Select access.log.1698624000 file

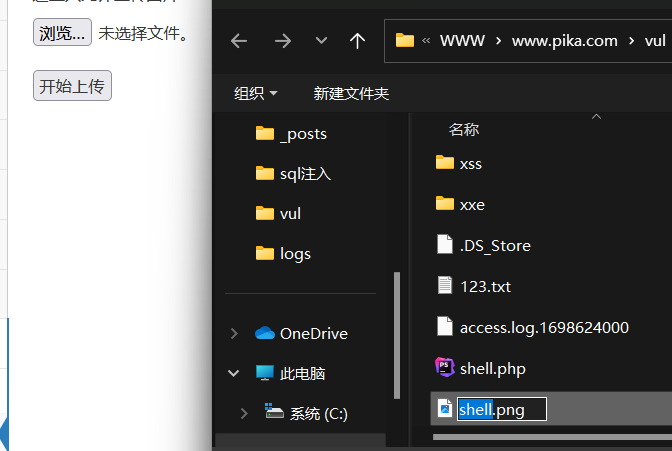coord(543,327)
